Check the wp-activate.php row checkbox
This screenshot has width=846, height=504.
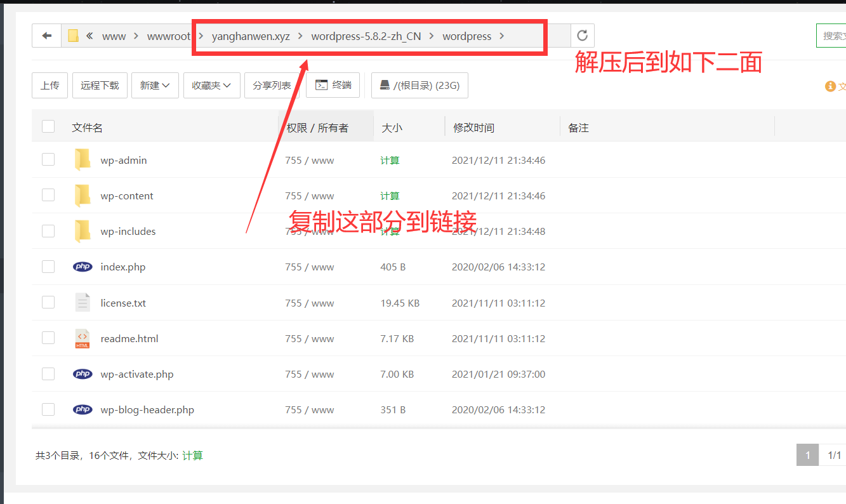pos(48,374)
